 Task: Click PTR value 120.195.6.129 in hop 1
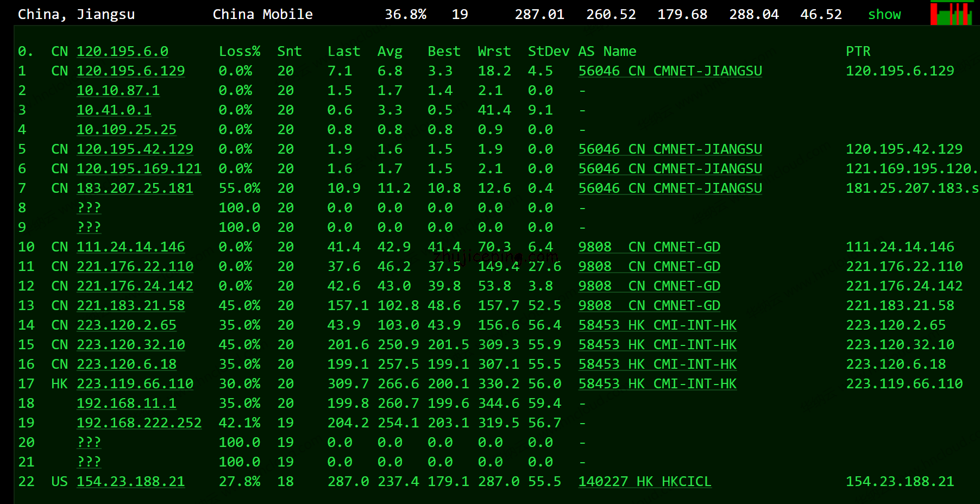tap(900, 71)
